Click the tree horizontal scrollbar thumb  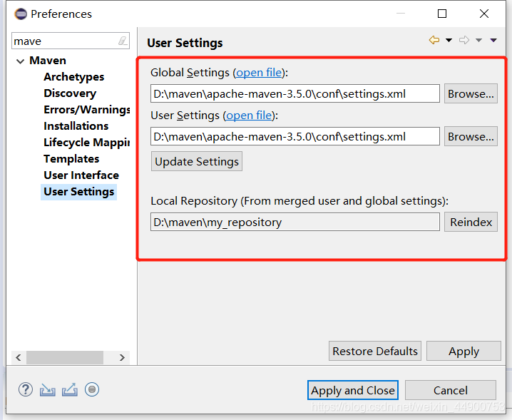coord(65,358)
